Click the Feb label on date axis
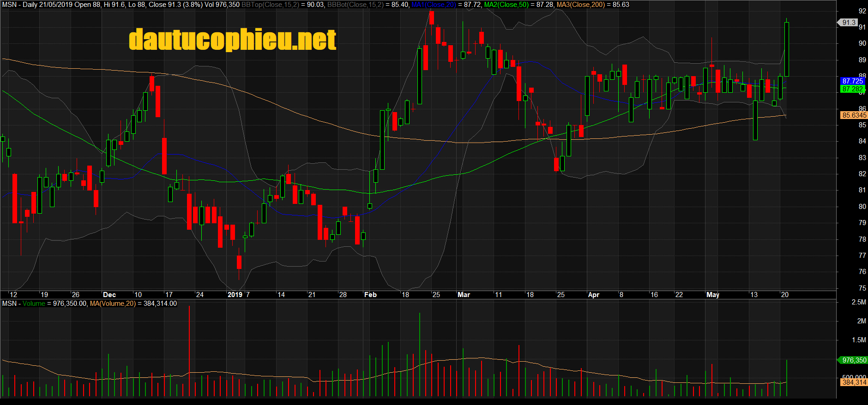 click(x=370, y=295)
